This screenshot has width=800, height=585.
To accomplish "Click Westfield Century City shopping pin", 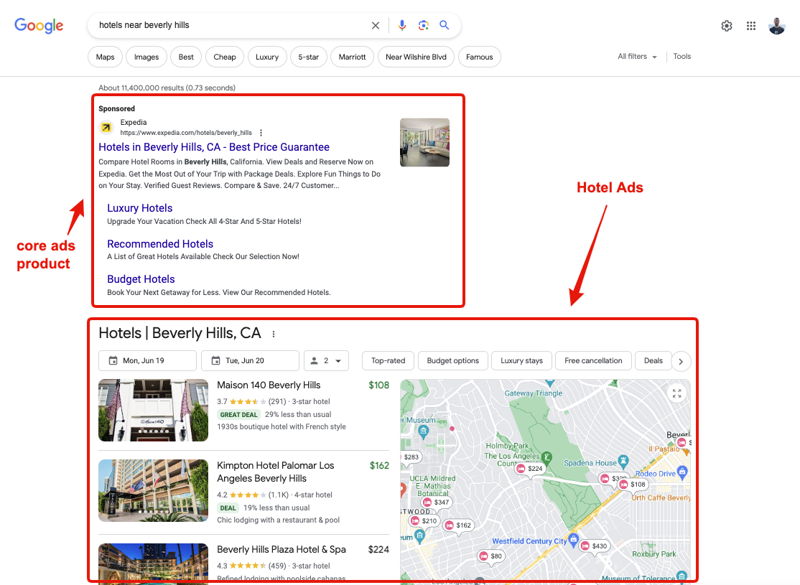I will (x=573, y=539).
